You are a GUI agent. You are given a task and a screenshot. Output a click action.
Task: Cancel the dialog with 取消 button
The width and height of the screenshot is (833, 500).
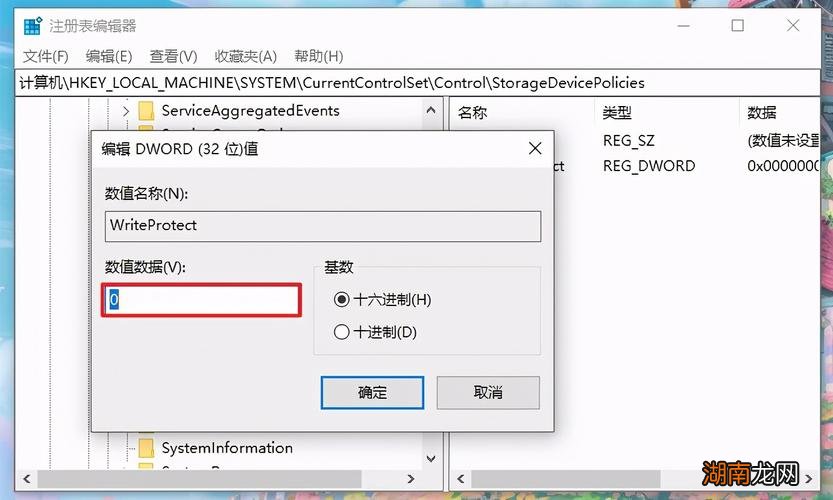[x=488, y=393]
